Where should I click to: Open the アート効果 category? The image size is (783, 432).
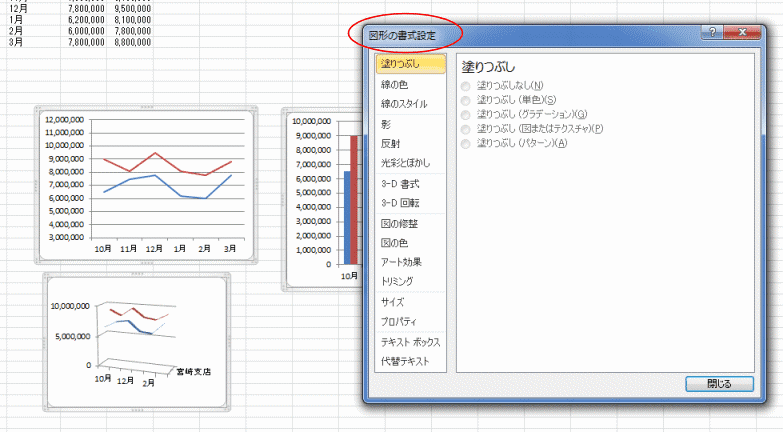coord(401,262)
